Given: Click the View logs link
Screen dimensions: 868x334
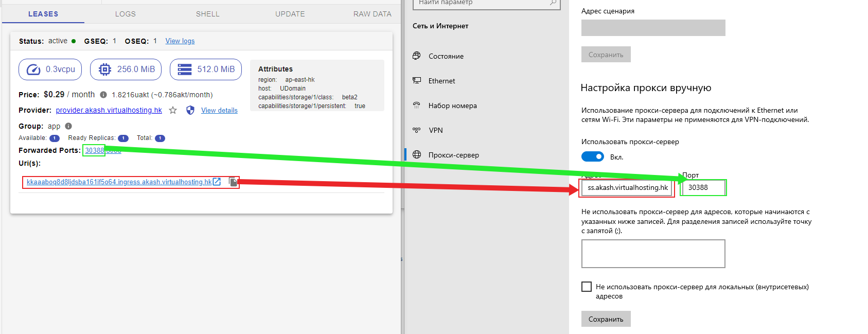Looking at the screenshot, I should tap(180, 41).
